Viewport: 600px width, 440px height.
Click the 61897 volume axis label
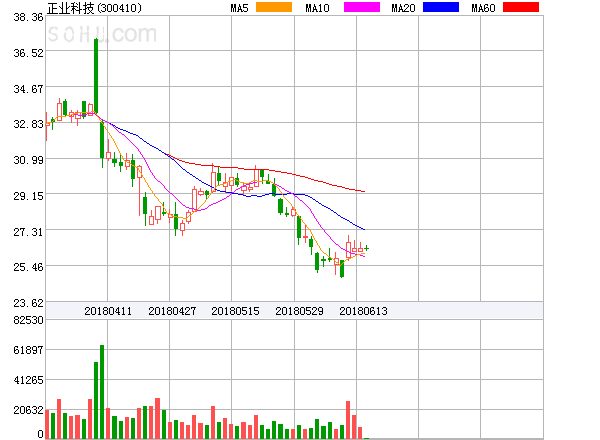[x=28, y=350]
